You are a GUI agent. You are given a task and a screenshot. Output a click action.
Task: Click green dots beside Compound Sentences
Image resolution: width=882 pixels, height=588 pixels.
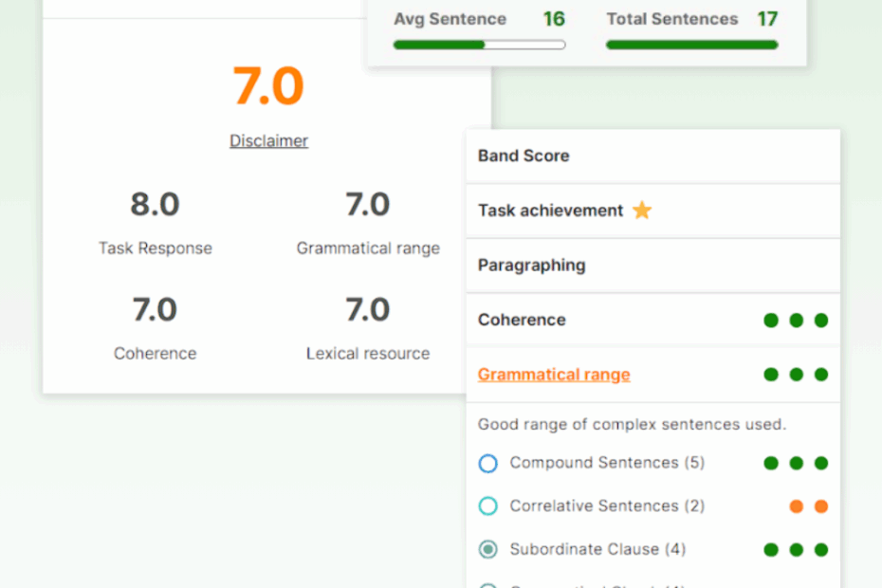click(796, 463)
